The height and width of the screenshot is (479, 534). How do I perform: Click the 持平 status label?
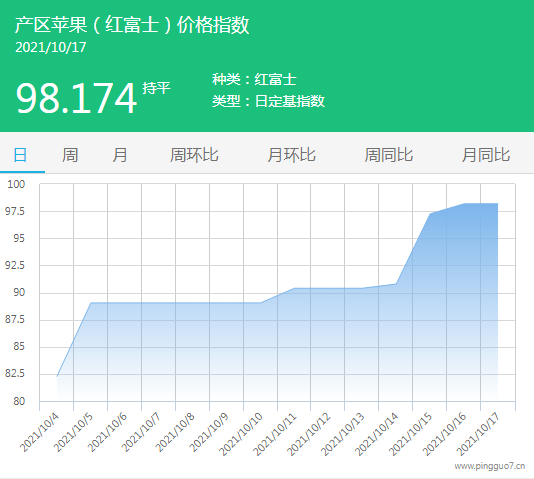(x=156, y=88)
